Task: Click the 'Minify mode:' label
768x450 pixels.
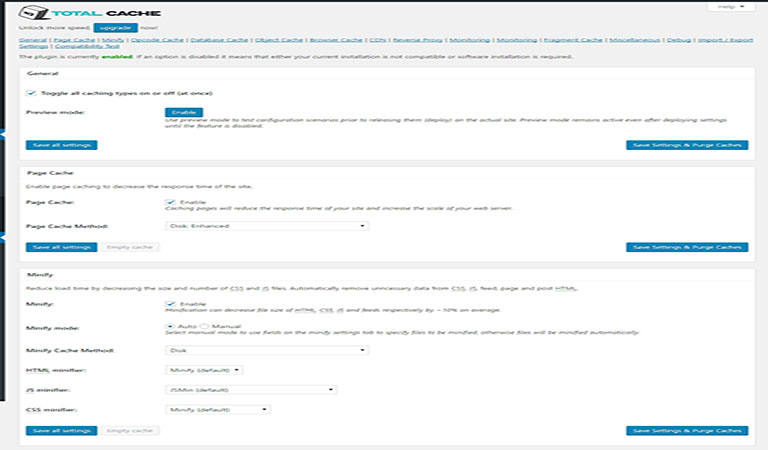Action: (52, 328)
